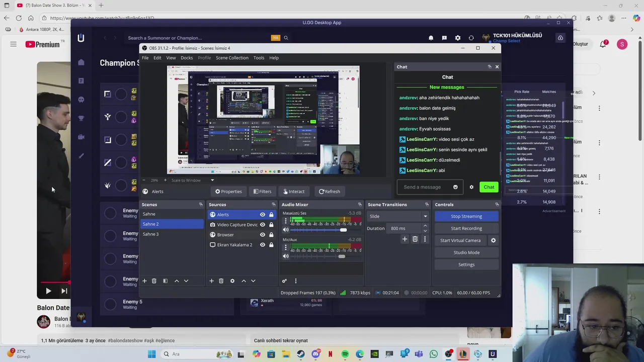
Task: Open the Windows Start menu
Action: [x=151, y=354]
